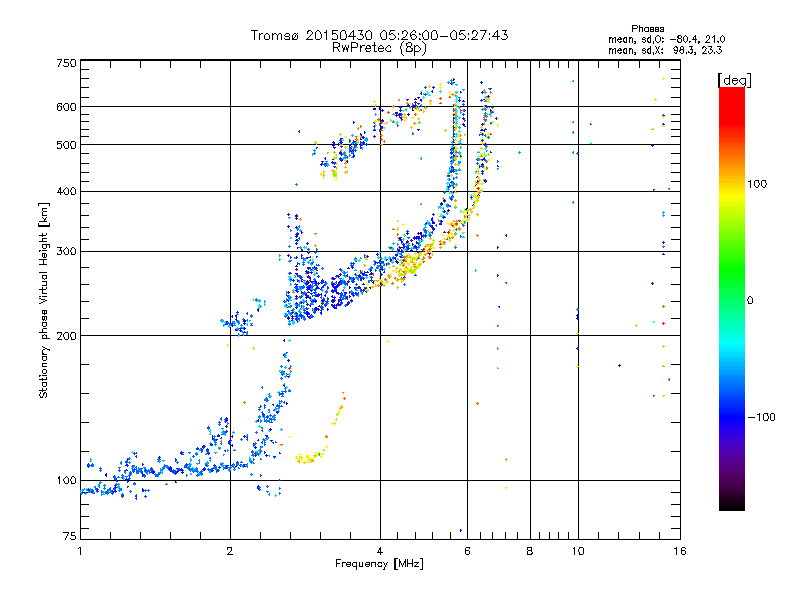Click the "Frequency [MHz]" x-axis label
Image resolution: width=800 pixels, height=600 pixels.
(379, 564)
